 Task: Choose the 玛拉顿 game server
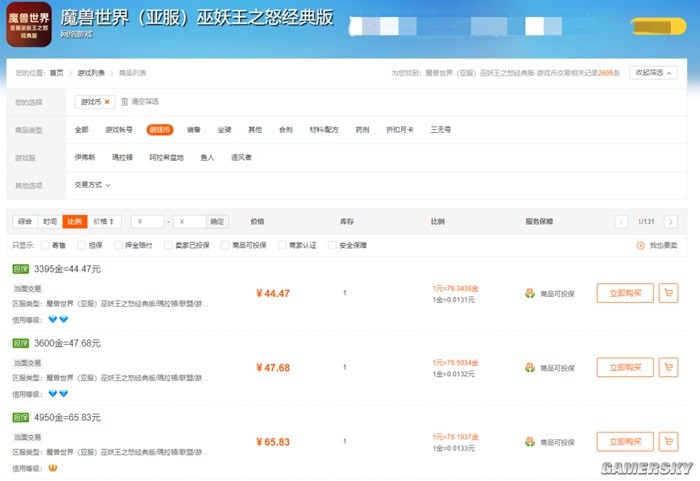tap(122, 157)
